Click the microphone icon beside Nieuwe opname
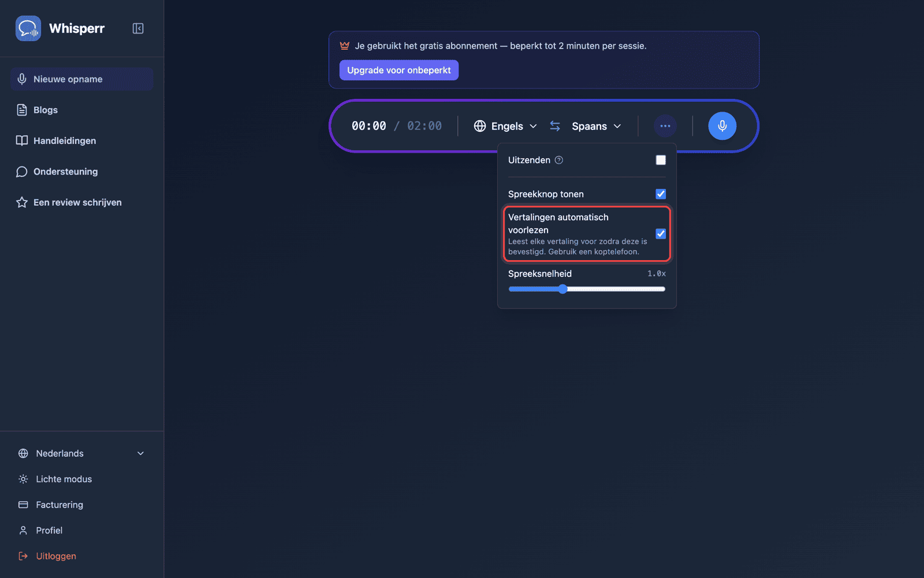 22,79
